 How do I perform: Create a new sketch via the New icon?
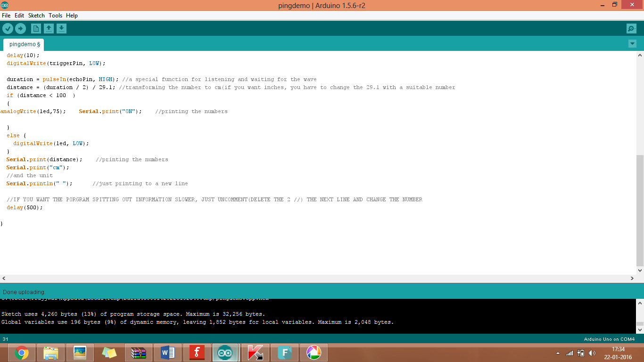36,28
